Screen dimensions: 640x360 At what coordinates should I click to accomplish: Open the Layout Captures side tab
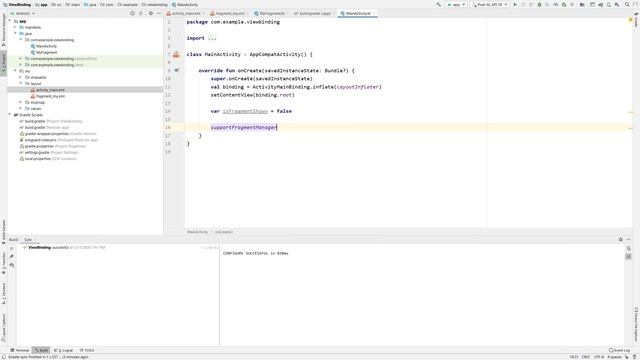4,328
